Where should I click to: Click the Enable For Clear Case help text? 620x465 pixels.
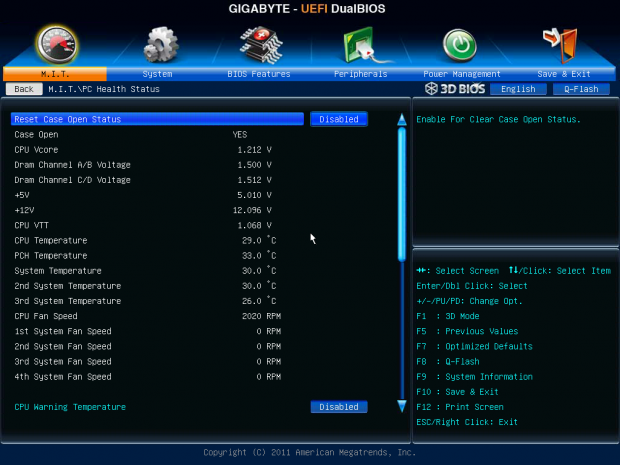[x=498, y=119]
